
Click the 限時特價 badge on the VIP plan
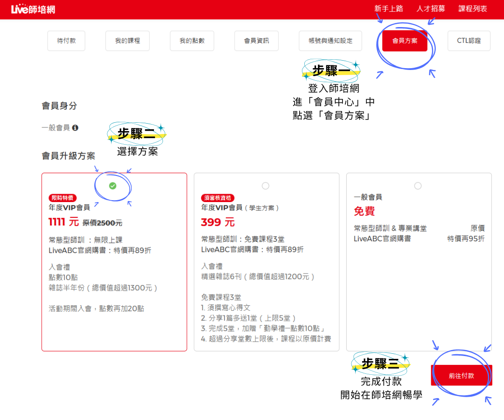(63, 198)
